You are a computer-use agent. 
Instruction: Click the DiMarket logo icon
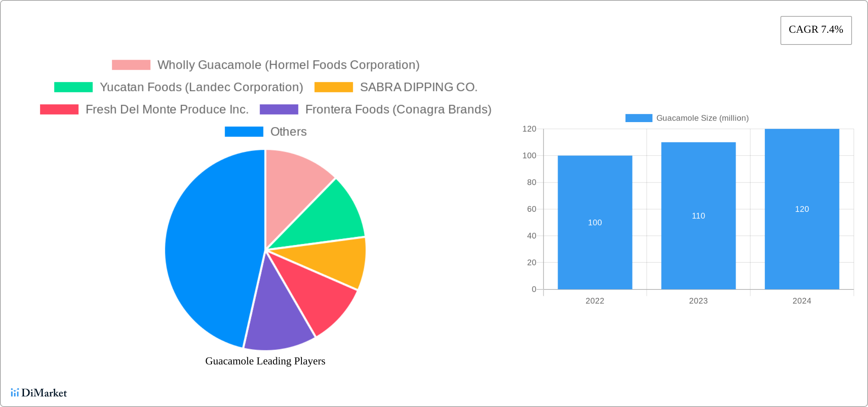pyautogui.click(x=15, y=393)
